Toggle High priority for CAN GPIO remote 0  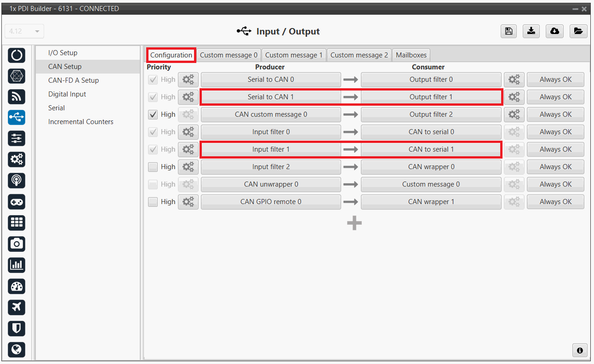[x=153, y=202]
